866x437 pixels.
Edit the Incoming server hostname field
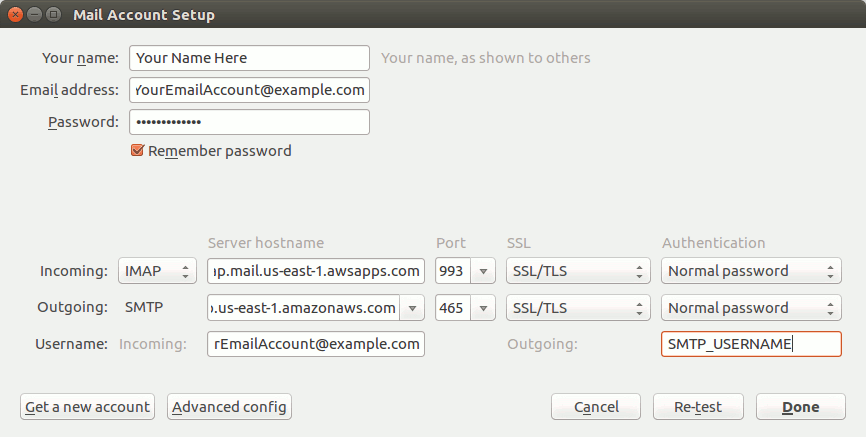tap(316, 271)
